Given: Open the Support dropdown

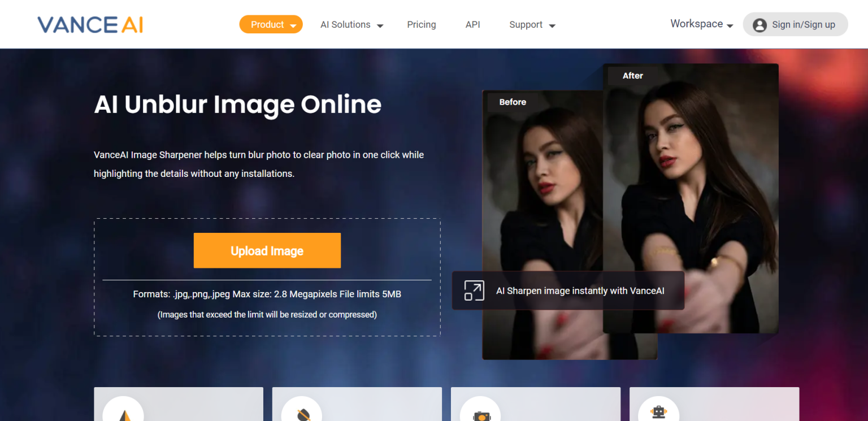Looking at the screenshot, I should [531, 24].
